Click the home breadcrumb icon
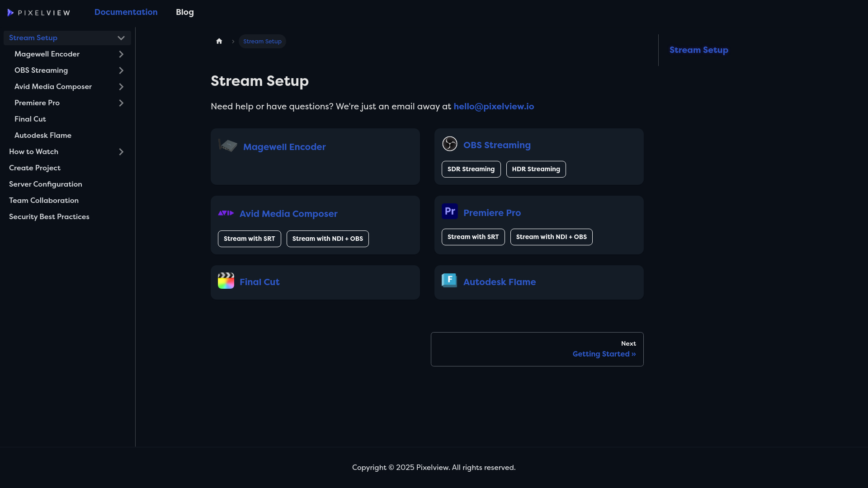Screen dimensions: 868x488 219,41
